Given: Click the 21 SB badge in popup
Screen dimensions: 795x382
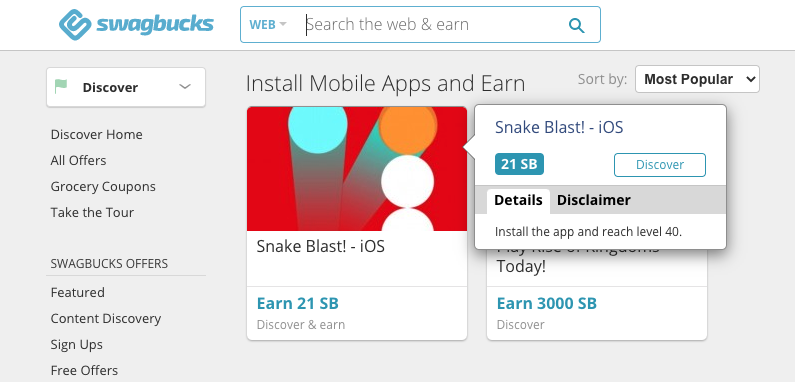Looking at the screenshot, I should [x=519, y=164].
